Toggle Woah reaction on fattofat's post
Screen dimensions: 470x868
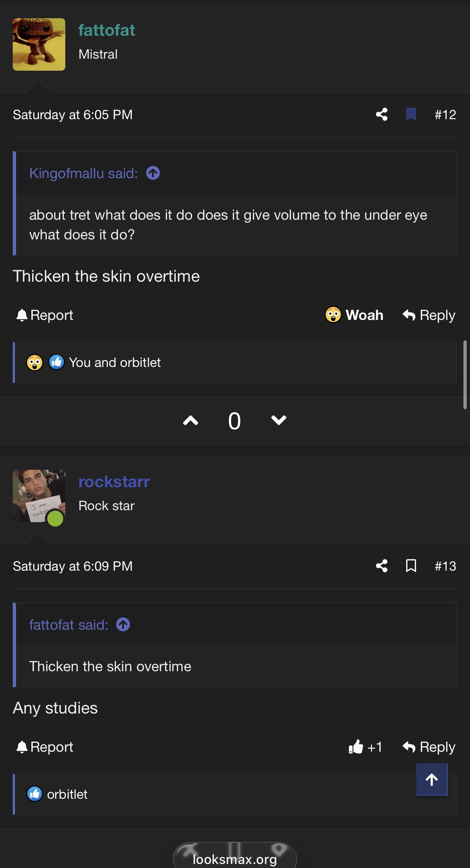(354, 315)
